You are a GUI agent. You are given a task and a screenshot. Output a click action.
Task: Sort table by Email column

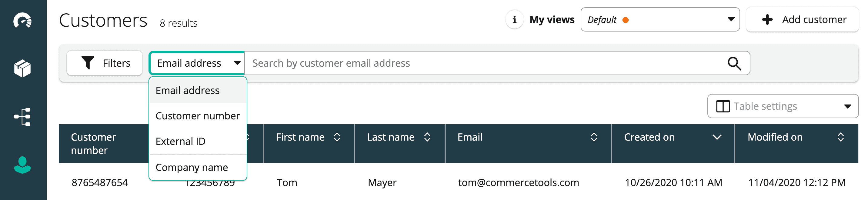point(594,137)
